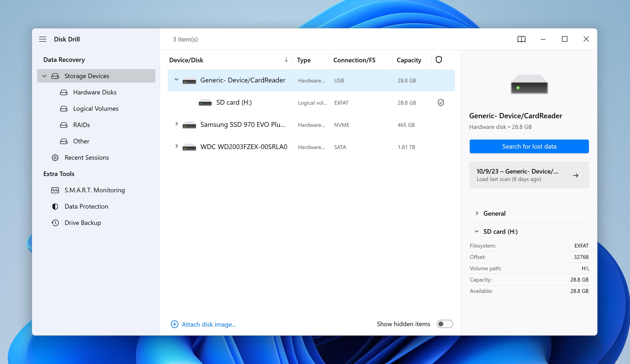Select SD card H: logical volume row
The width and height of the screenshot is (630, 364).
[310, 103]
